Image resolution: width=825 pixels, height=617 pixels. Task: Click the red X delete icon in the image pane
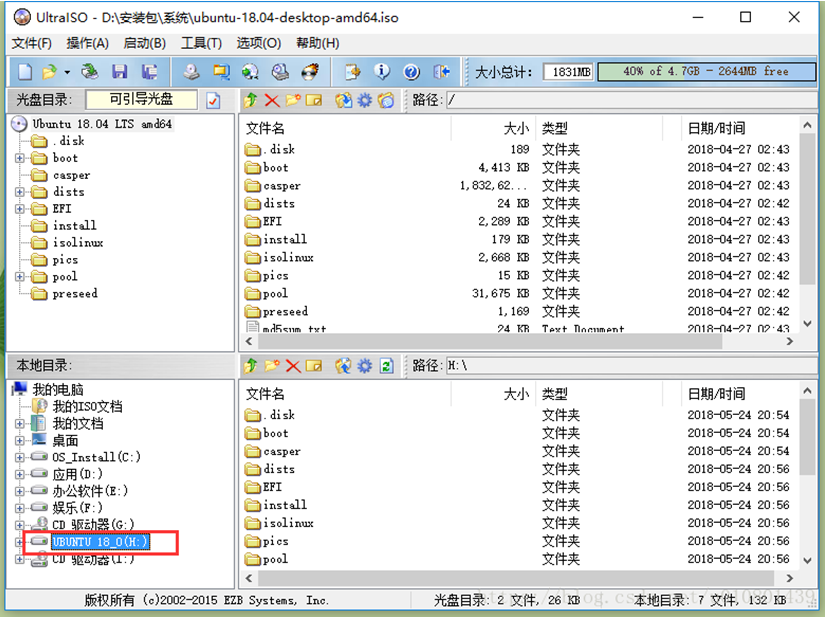click(x=271, y=100)
